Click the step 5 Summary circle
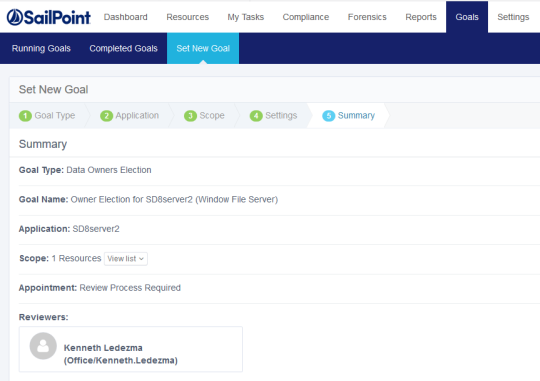Image resolution: width=540 pixels, height=381 pixels. [x=329, y=116]
